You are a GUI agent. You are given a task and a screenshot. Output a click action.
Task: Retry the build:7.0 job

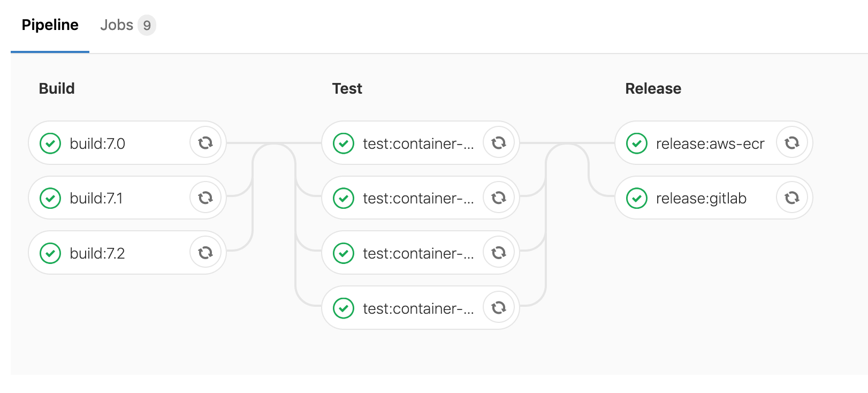pos(205,143)
